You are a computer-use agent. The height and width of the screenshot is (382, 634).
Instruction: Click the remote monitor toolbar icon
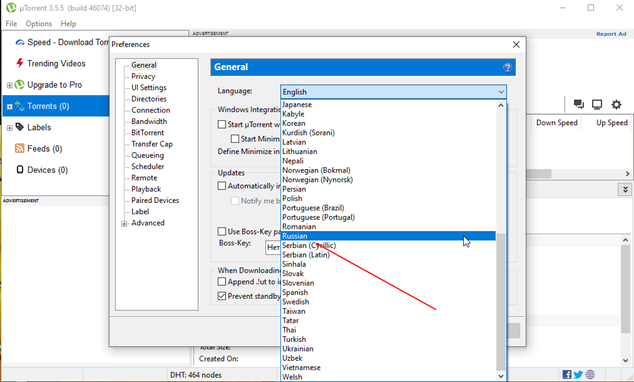coord(597,105)
